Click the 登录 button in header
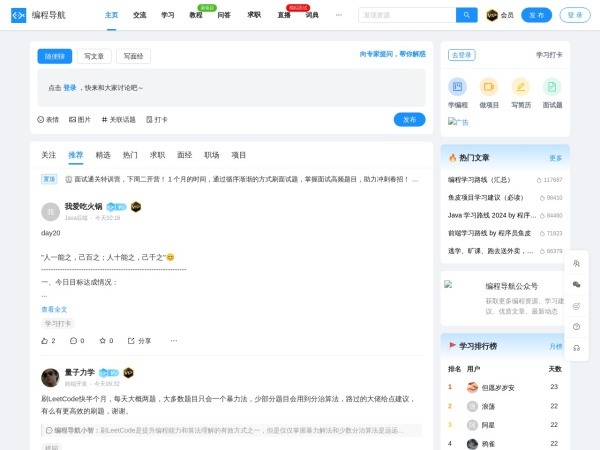The image size is (600, 450). [x=574, y=15]
